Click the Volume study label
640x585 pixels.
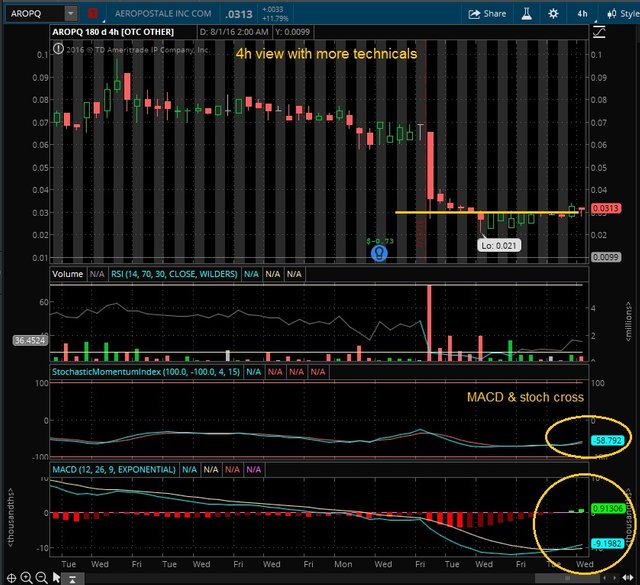click(x=67, y=274)
